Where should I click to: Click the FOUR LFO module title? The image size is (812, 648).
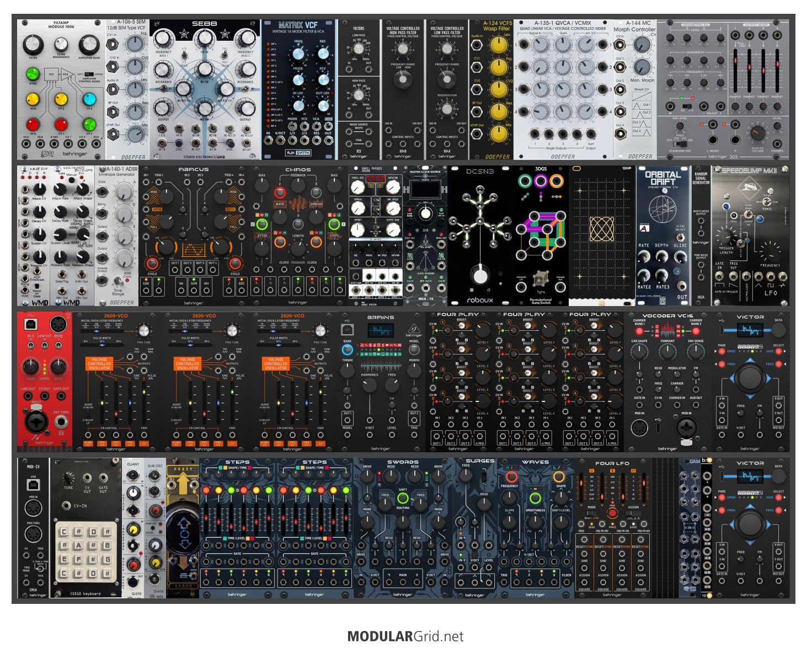(612, 464)
